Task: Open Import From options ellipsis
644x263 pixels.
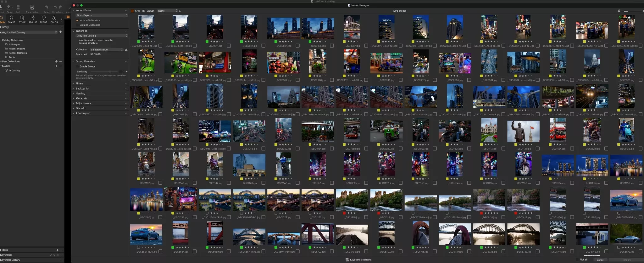Action: pos(126,10)
